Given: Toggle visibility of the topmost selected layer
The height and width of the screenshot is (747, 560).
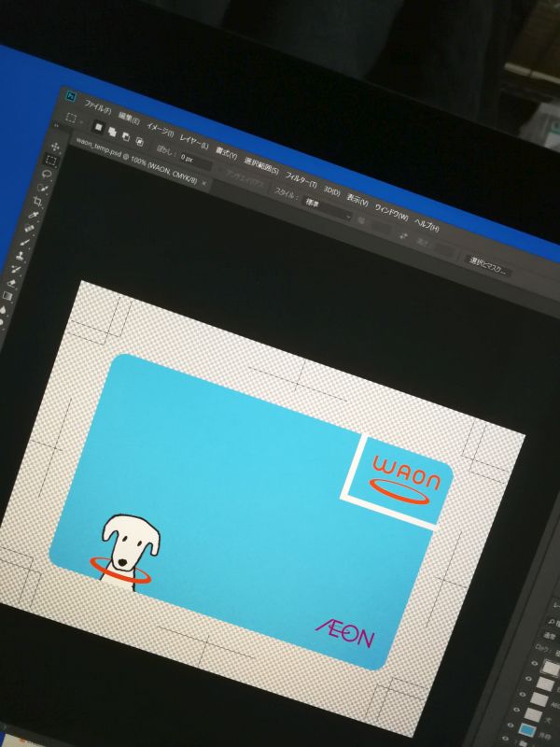Looking at the screenshot, I should tap(535, 663).
